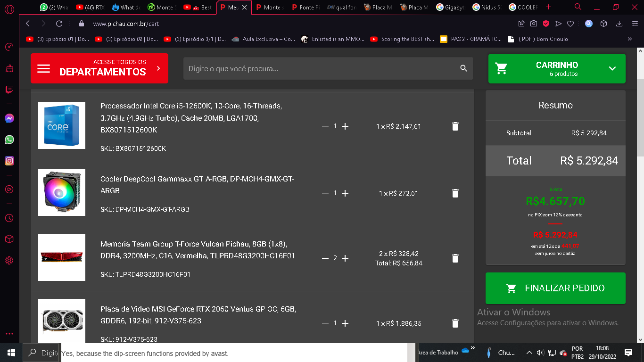Open downloads from toolbar
The height and width of the screenshot is (362, 644).
tap(619, 24)
